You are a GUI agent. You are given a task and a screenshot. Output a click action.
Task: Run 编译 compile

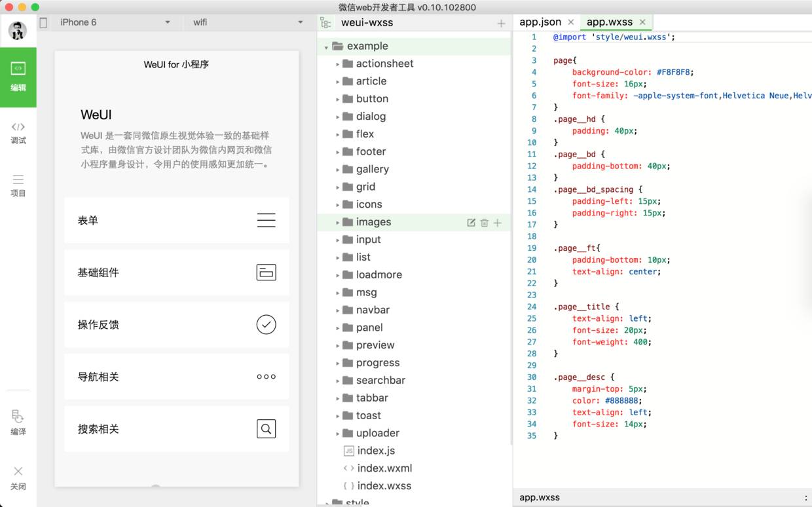pos(18,422)
